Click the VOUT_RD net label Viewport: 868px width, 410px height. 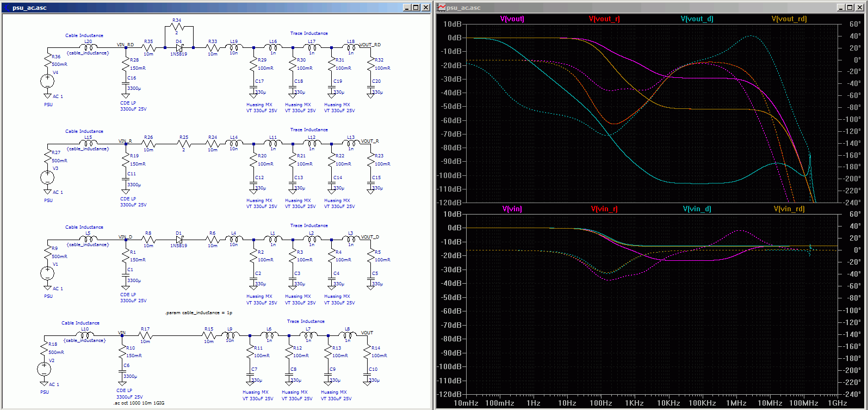click(370, 45)
